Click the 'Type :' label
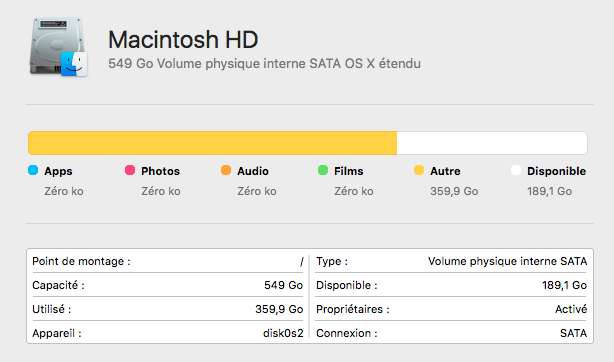Image resolution: width=614 pixels, height=362 pixels. click(x=332, y=261)
